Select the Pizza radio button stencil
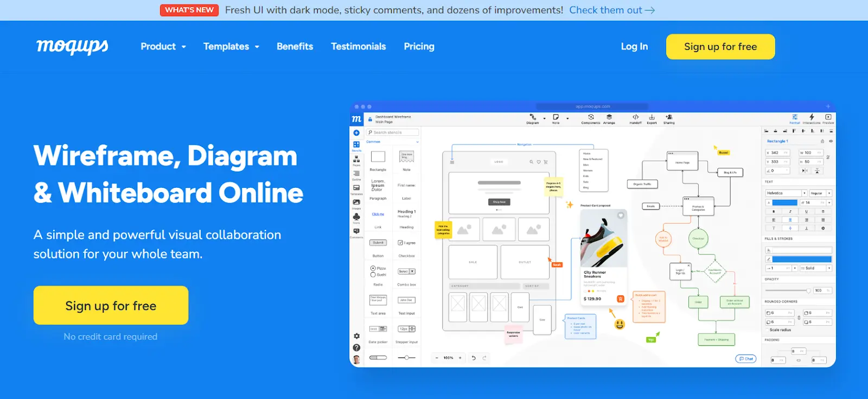Image resolution: width=868 pixels, height=399 pixels. pyautogui.click(x=373, y=268)
